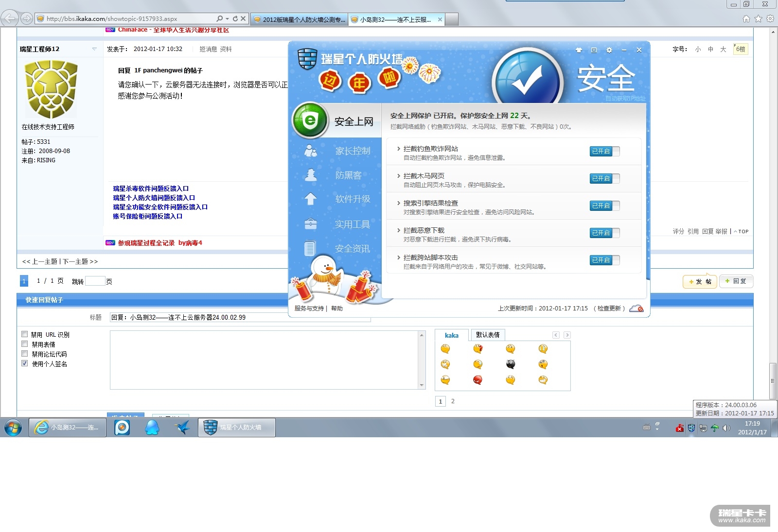Expand the 拦截钓鱼欺诈网站 chevron
778x532 pixels.
point(399,149)
